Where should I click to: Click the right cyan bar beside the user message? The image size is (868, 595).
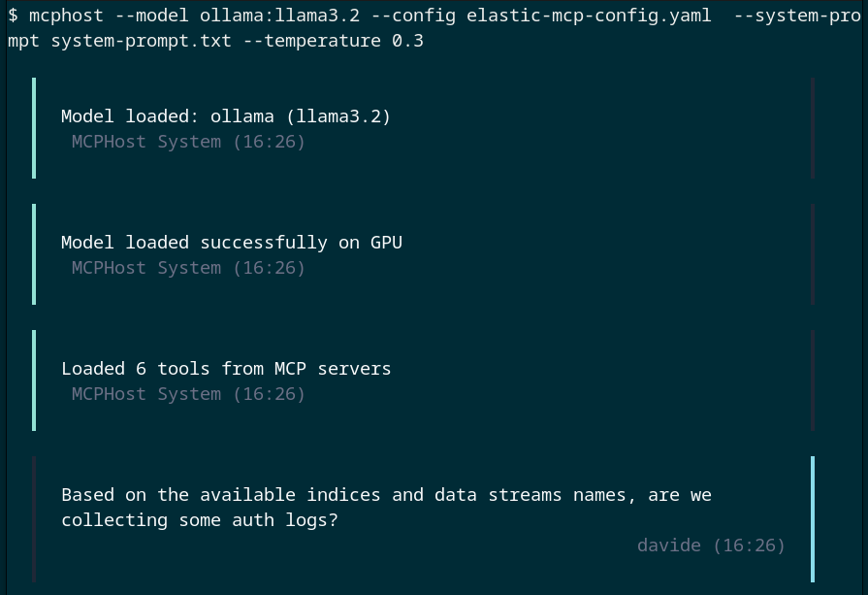812,519
